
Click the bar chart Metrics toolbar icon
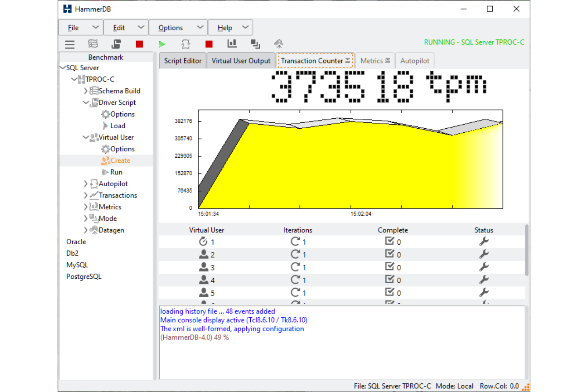[x=232, y=44]
